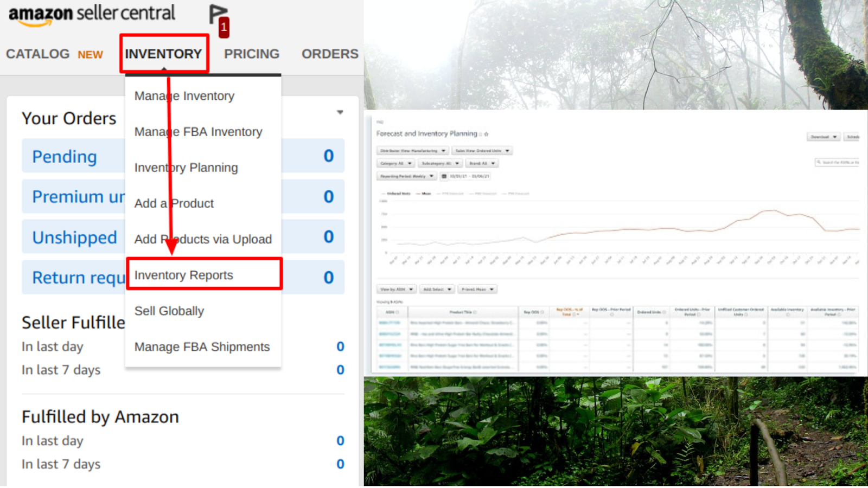Viewport: 868px width, 488px height.
Task: Click the magnifier icon in the ASIN search box
Action: click(819, 163)
